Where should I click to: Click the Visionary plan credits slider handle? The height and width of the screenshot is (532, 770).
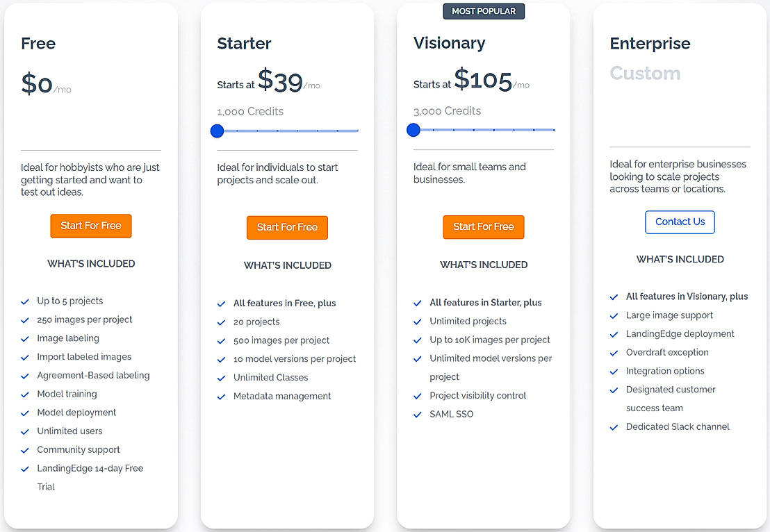(x=413, y=130)
